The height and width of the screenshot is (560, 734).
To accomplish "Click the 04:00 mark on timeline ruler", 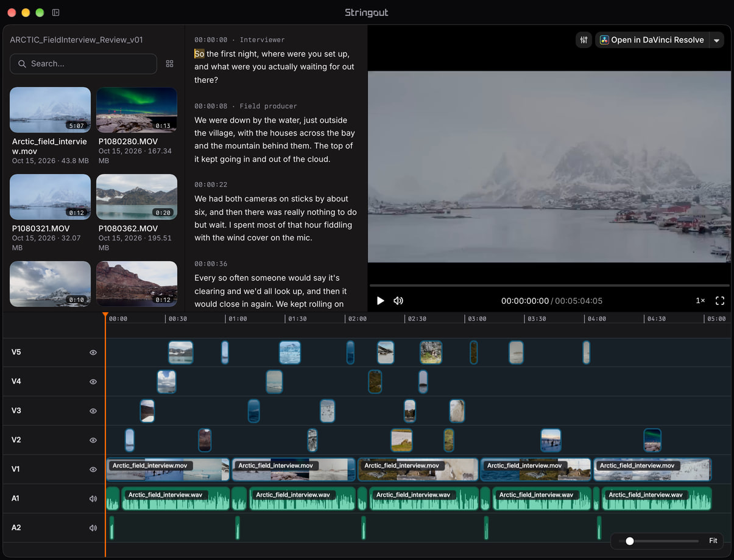I will (x=597, y=318).
